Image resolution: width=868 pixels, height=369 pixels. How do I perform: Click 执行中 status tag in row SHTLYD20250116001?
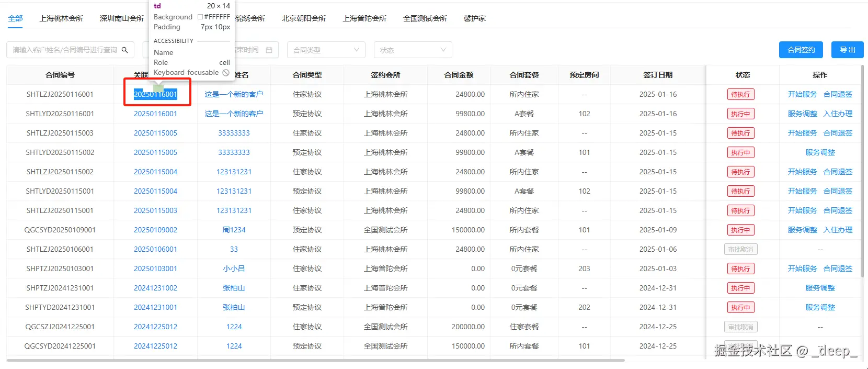(740, 114)
